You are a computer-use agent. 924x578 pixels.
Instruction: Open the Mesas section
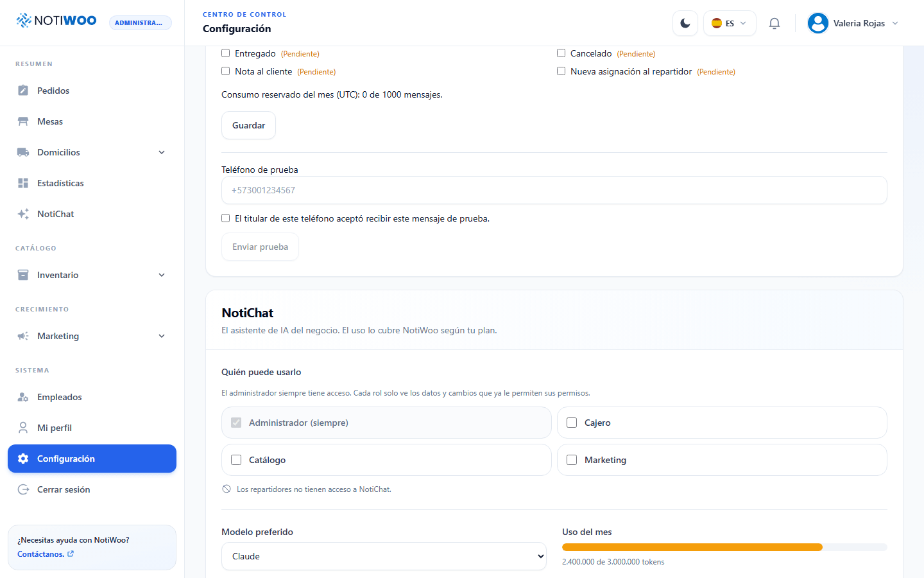click(x=92, y=121)
